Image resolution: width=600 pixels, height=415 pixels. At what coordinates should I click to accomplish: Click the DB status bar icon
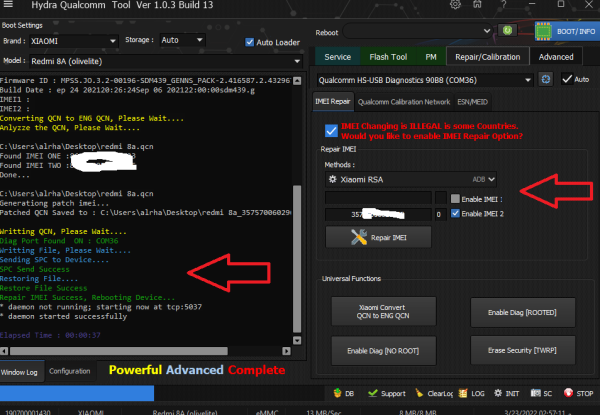click(344, 393)
